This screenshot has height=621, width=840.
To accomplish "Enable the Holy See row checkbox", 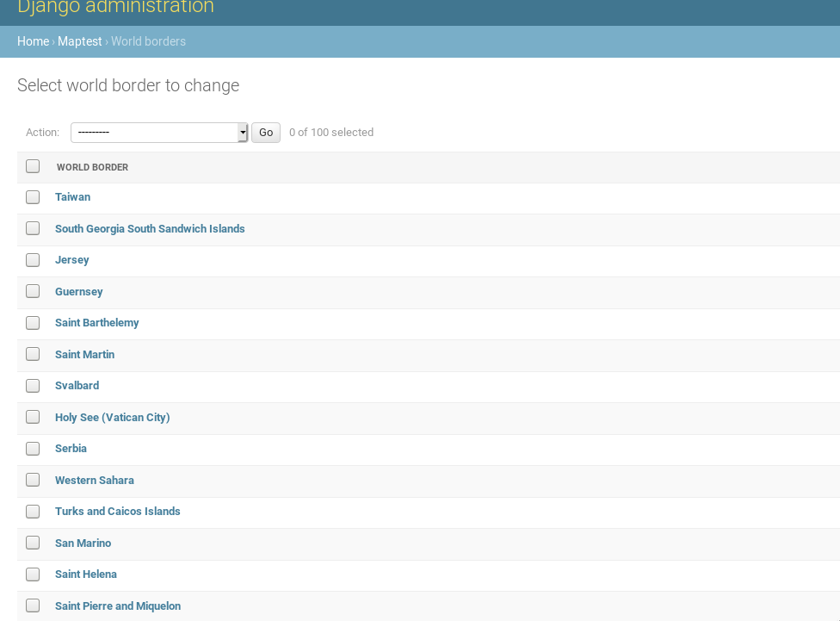I will pyautogui.click(x=33, y=417).
